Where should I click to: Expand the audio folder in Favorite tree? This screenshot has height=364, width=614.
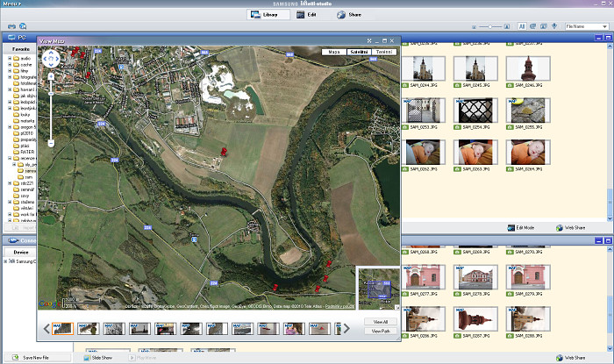tap(10, 60)
